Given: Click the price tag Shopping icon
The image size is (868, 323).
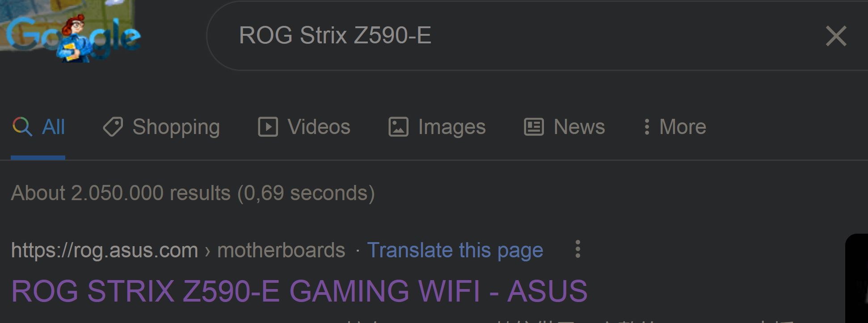Looking at the screenshot, I should coord(113,127).
